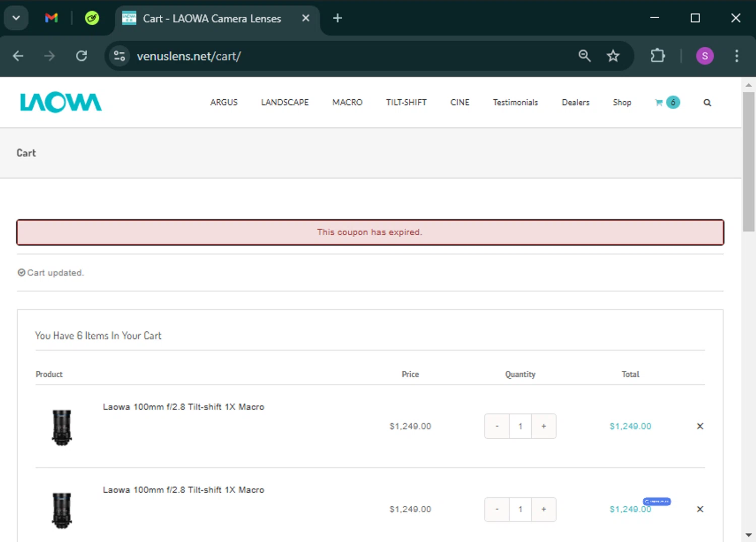Click the quantity field of the second item
756x542 pixels.
coord(520,509)
